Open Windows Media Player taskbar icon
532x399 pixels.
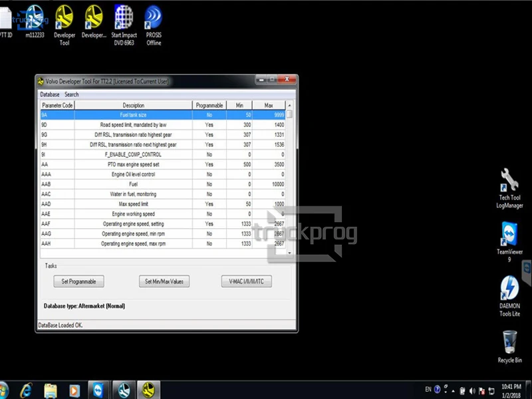tap(74, 391)
